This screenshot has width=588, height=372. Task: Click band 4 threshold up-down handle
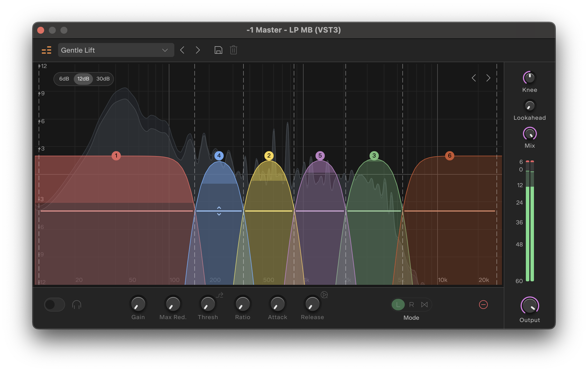[219, 211]
